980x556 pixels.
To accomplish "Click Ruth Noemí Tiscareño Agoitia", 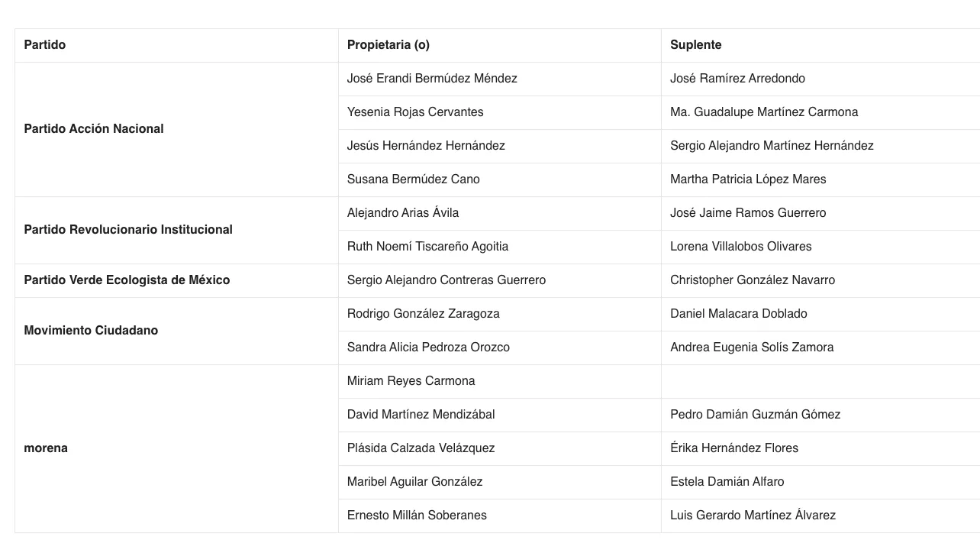I will coord(427,247).
